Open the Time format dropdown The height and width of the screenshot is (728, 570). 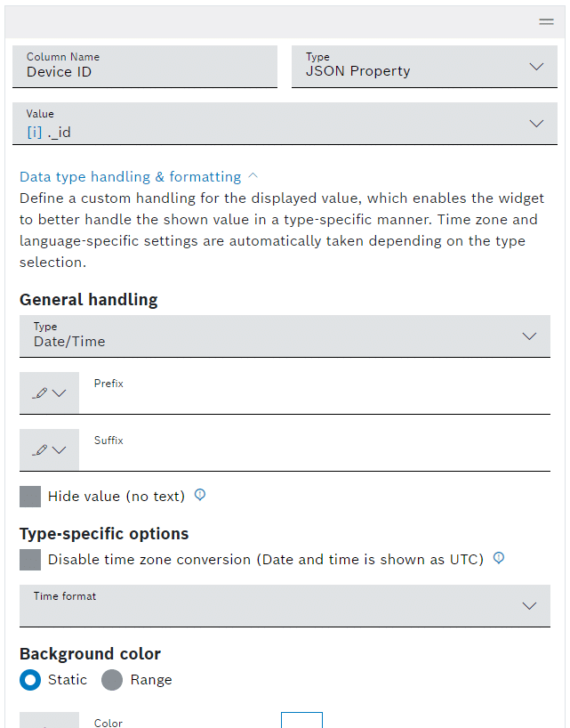pos(285,605)
